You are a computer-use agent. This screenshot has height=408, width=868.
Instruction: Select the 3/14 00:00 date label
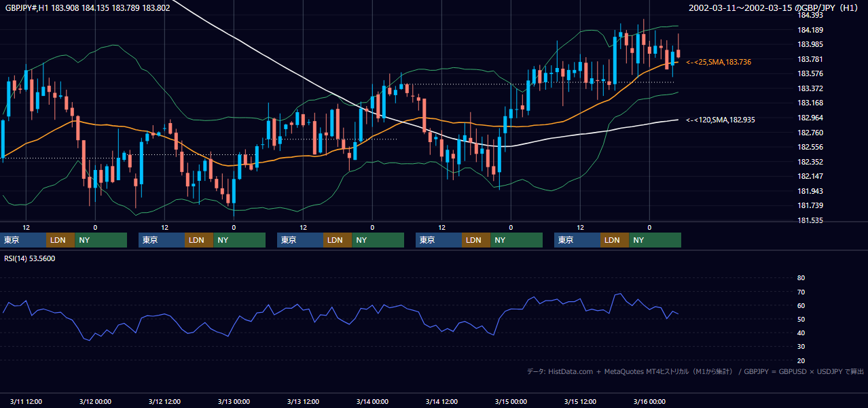(x=372, y=401)
